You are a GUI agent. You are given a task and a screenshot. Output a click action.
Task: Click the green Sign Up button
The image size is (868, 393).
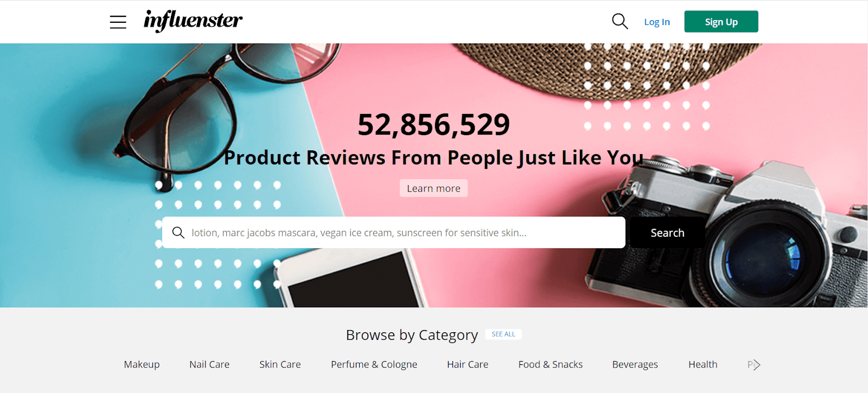(x=721, y=22)
